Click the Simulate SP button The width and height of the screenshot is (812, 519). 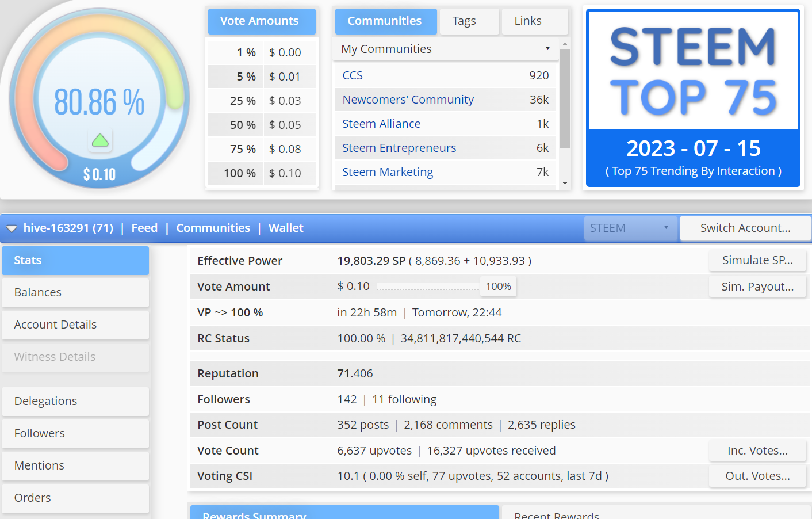pos(757,260)
